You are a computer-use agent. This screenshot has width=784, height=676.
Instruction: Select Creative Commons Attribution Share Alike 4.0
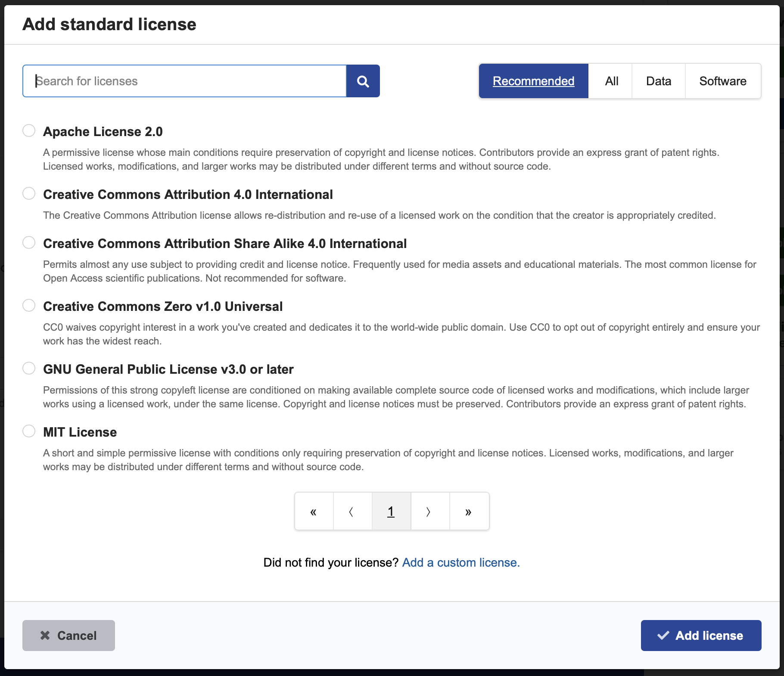point(29,242)
